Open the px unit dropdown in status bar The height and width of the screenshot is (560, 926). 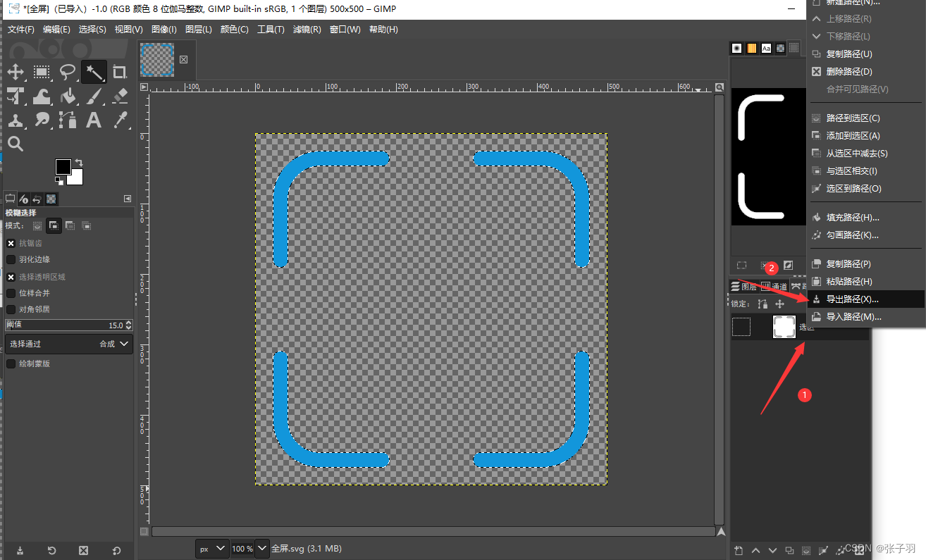point(212,548)
